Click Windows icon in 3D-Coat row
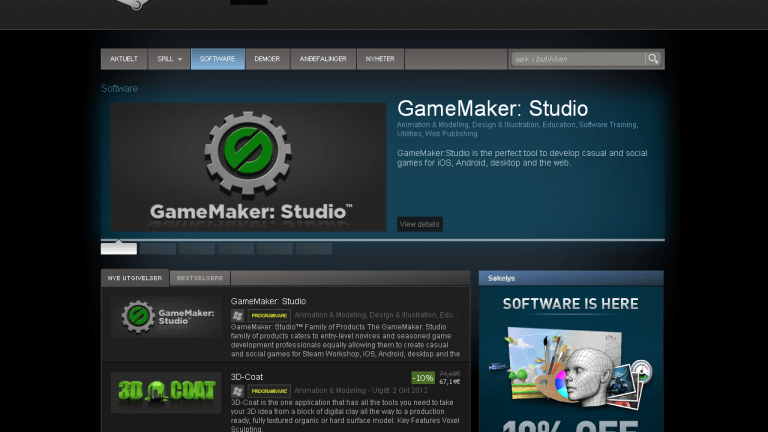The width and height of the screenshot is (768, 432). tap(238, 391)
